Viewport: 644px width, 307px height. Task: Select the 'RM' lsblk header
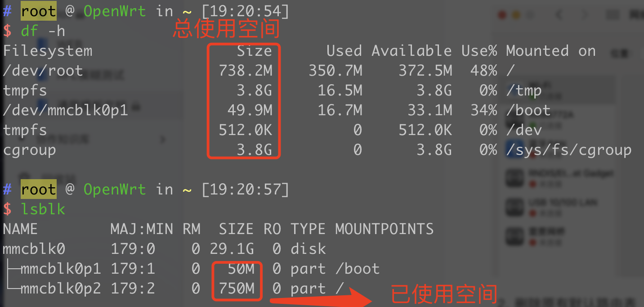191,229
